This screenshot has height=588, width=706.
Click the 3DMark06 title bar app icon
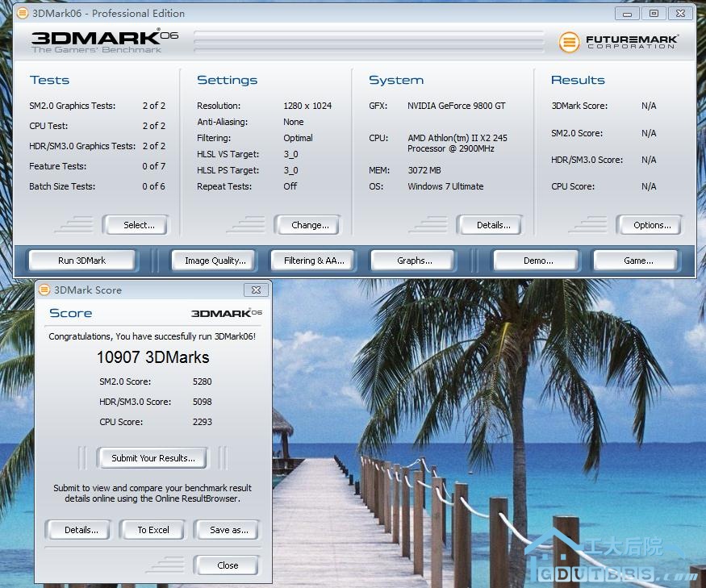(23, 13)
